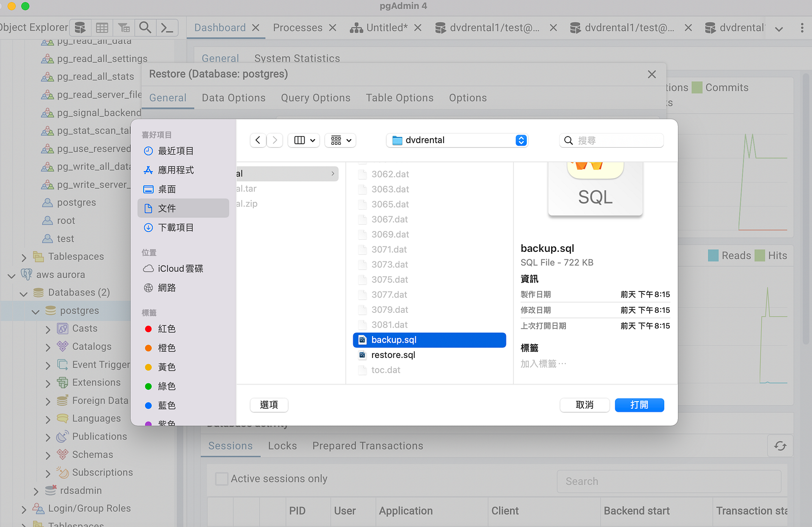
Task: Switch to Data Options tab
Action: 233,97
